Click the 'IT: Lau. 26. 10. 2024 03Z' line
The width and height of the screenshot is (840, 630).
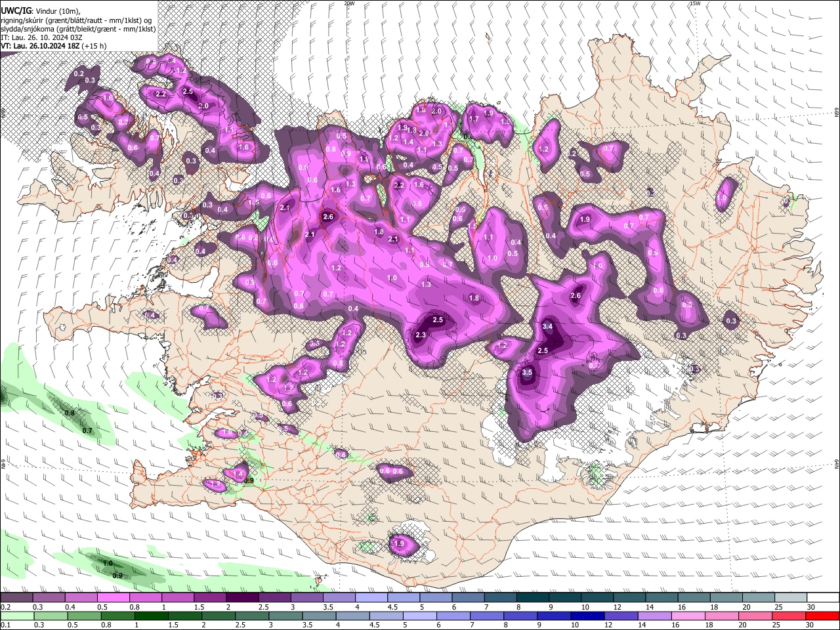pos(41,37)
